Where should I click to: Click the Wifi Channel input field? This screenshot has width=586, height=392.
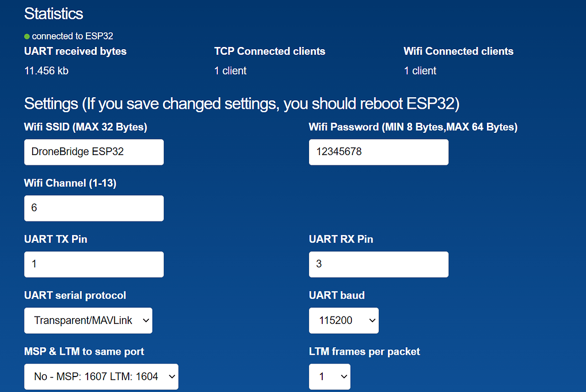[x=93, y=208]
